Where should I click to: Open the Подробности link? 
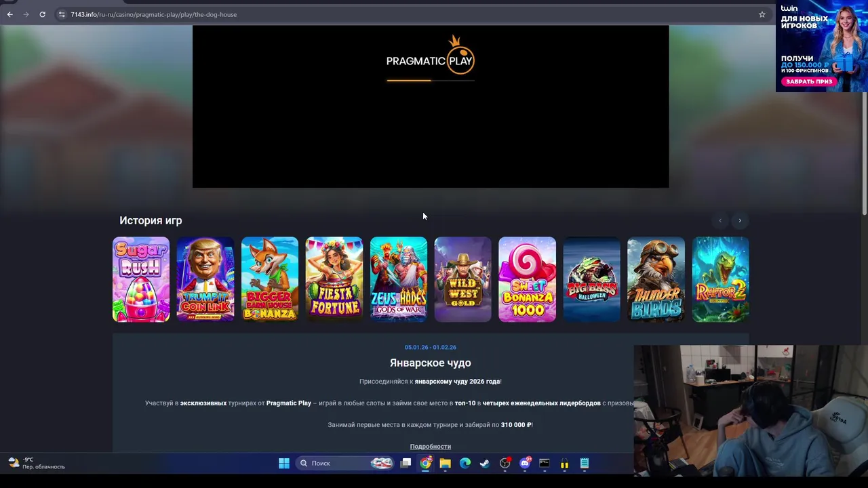[430, 446]
